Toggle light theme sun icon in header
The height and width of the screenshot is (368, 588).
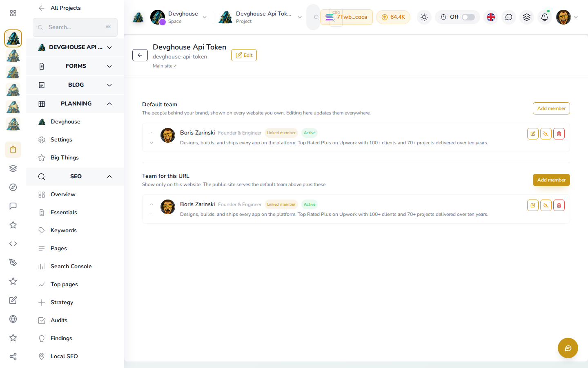coord(424,17)
